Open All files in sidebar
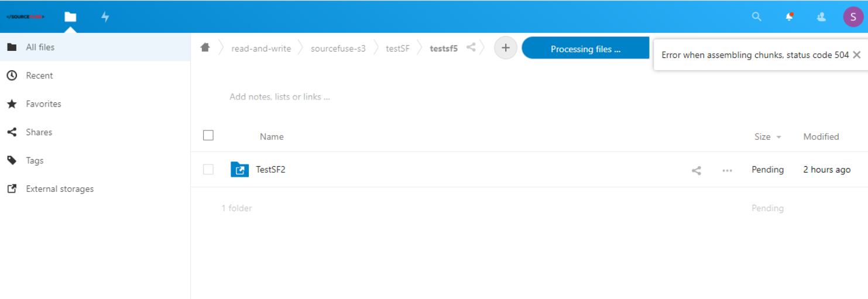 point(95,47)
